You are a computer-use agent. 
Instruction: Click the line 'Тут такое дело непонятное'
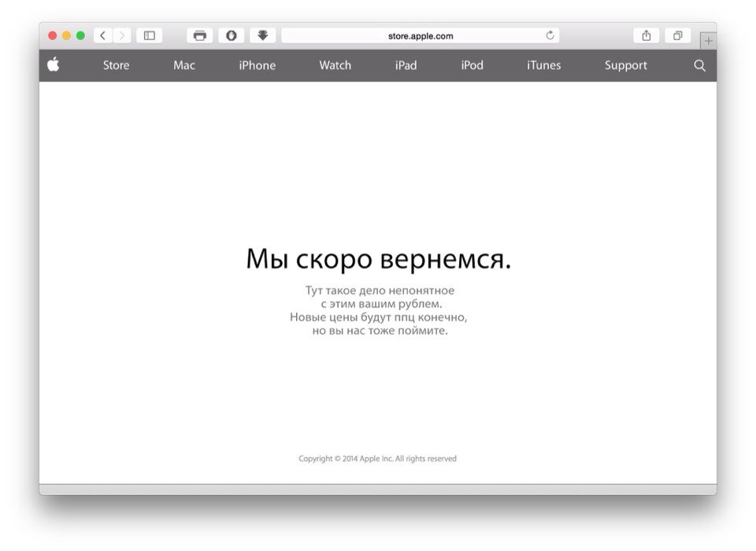point(380,290)
